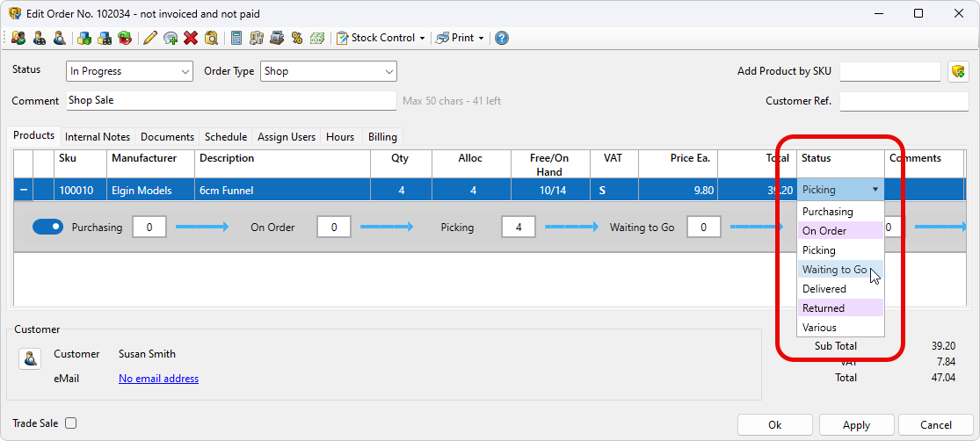The width and height of the screenshot is (980, 441).
Task: Toggle the blue switch beside Purchasing
Action: 48,227
